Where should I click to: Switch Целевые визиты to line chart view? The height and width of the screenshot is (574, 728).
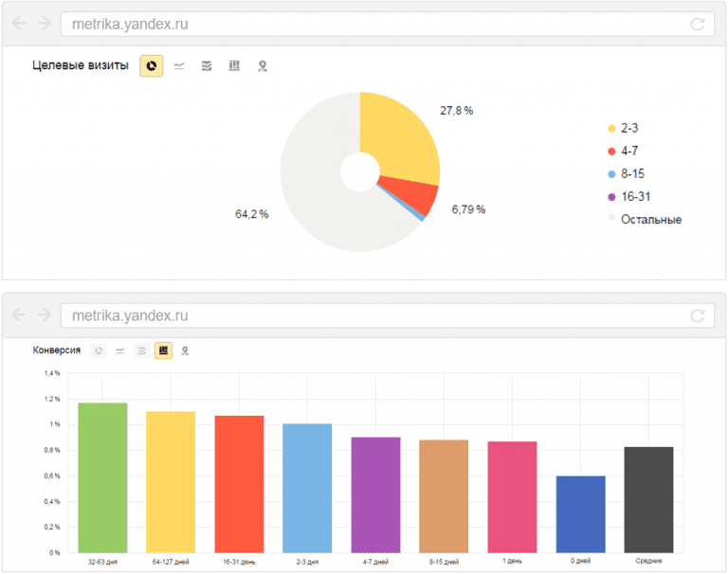179,66
